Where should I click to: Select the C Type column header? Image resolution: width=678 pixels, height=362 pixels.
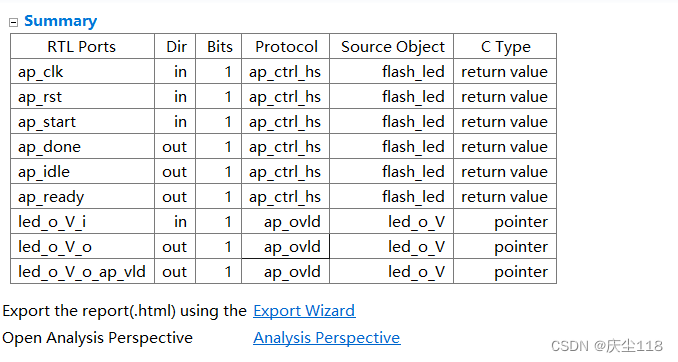click(x=505, y=46)
